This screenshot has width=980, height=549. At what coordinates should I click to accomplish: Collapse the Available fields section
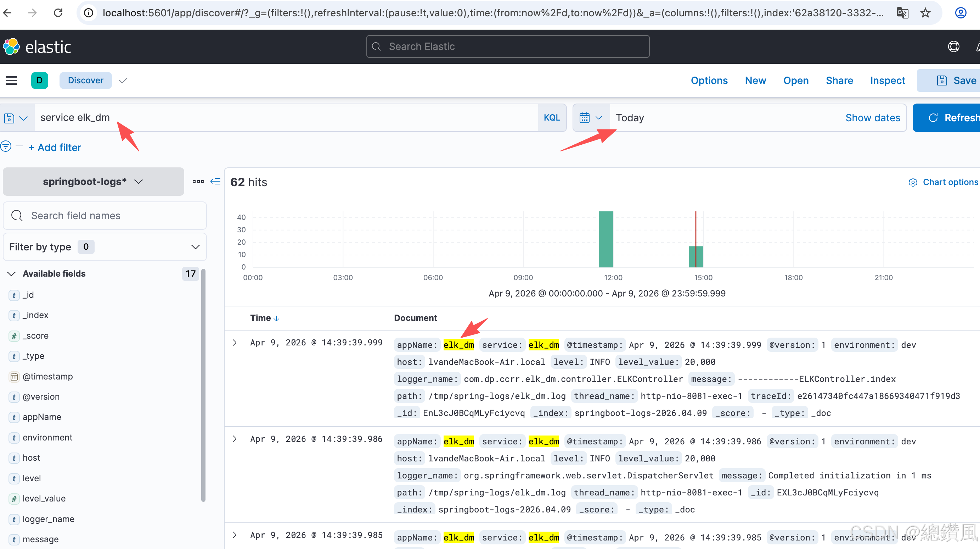pyautogui.click(x=11, y=274)
